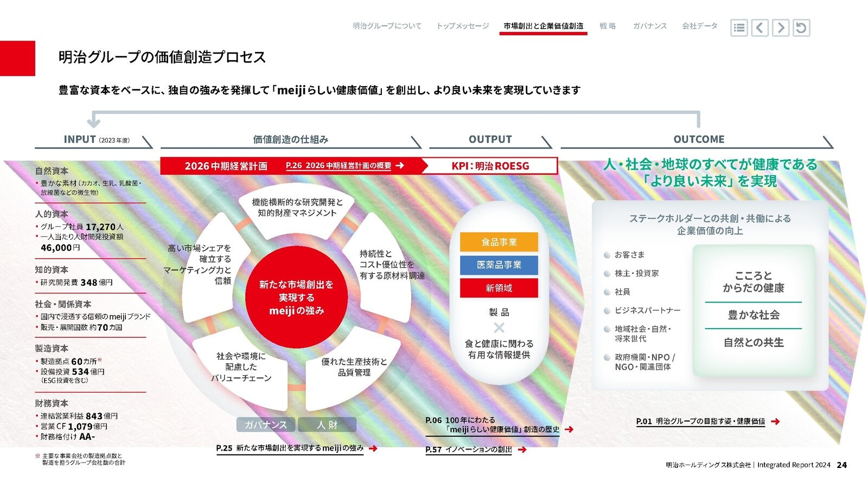Click page title 明治グループの価値創造プロセス

[x=162, y=57]
